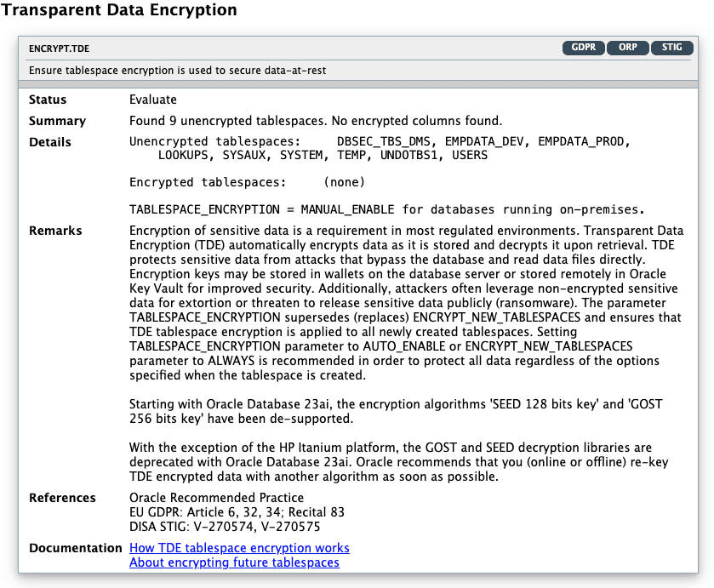Click the LOOKUPS tablespace name
Screen dimensions: 714x588
[x=183, y=156]
